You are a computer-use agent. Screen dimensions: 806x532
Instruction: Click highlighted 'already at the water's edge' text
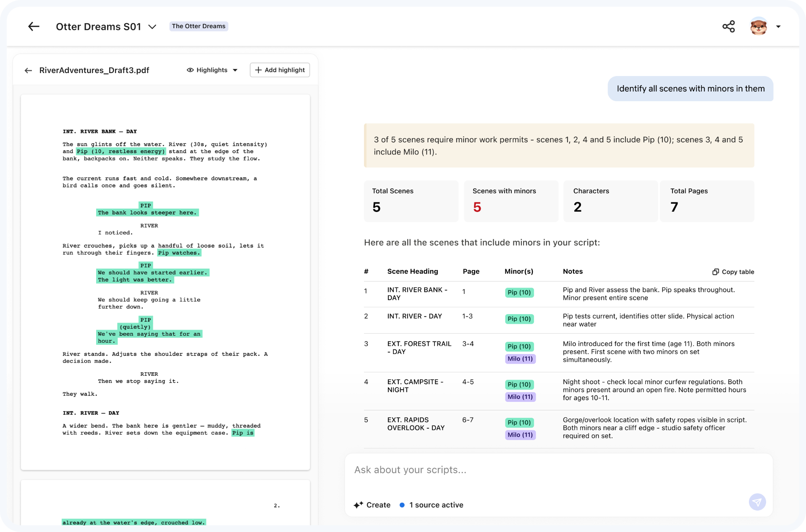click(x=133, y=522)
